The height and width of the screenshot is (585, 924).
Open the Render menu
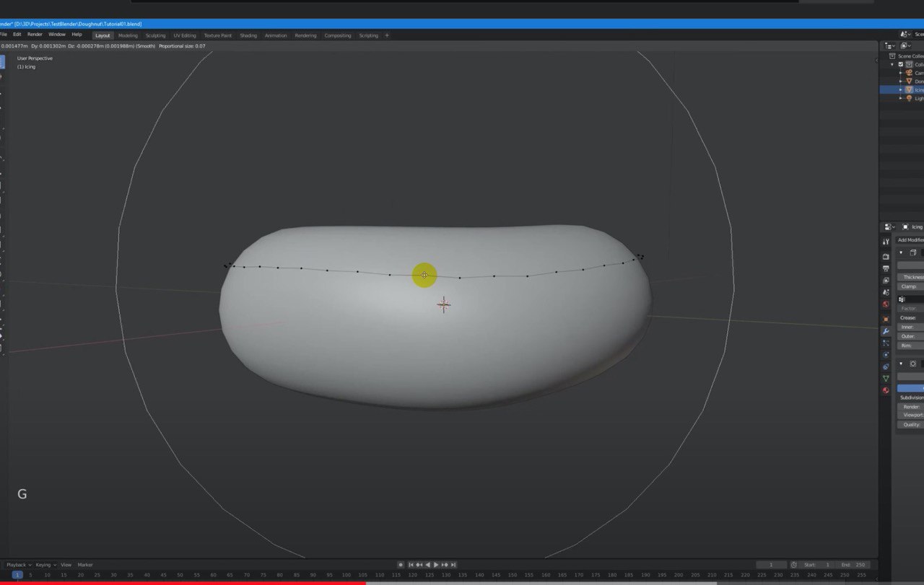(x=35, y=34)
